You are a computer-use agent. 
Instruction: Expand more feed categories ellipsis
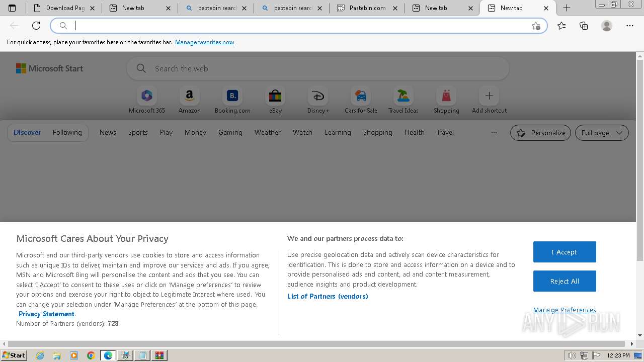coord(494,133)
